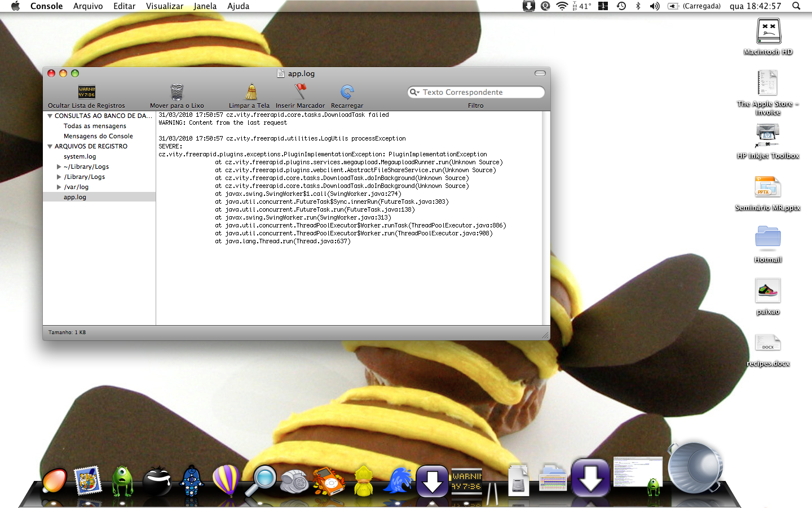Click the Mover para o Lixo trash icon
The width and height of the screenshot is (812, 508).
(177, 92)
